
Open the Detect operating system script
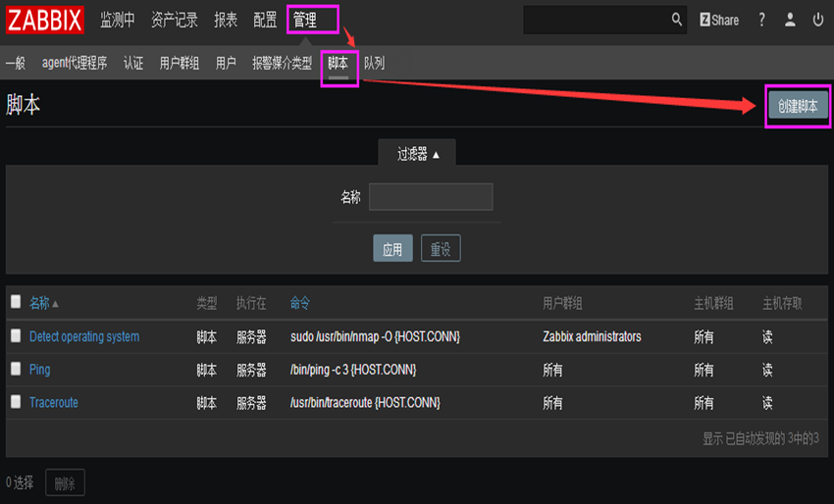(x=84, y=336)
